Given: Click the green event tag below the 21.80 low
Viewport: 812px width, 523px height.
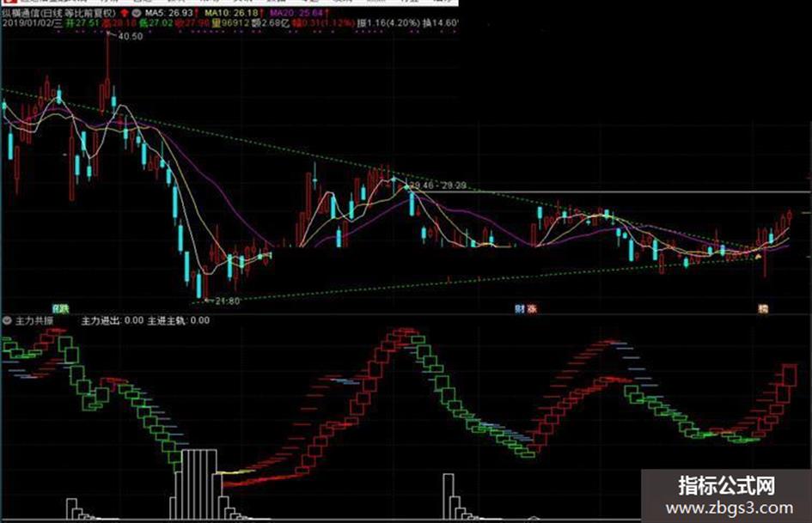Looking at the screenshot, I should click(61, 309).
